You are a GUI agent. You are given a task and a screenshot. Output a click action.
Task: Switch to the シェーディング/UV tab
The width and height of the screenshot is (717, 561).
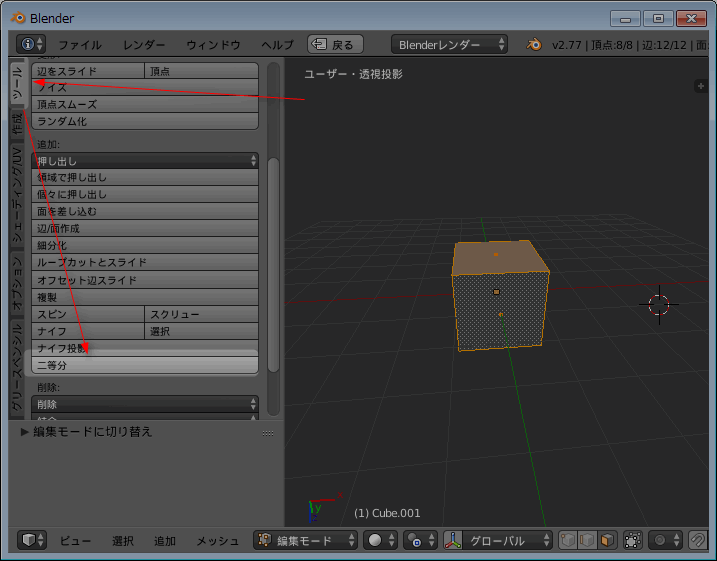[17, 195]
